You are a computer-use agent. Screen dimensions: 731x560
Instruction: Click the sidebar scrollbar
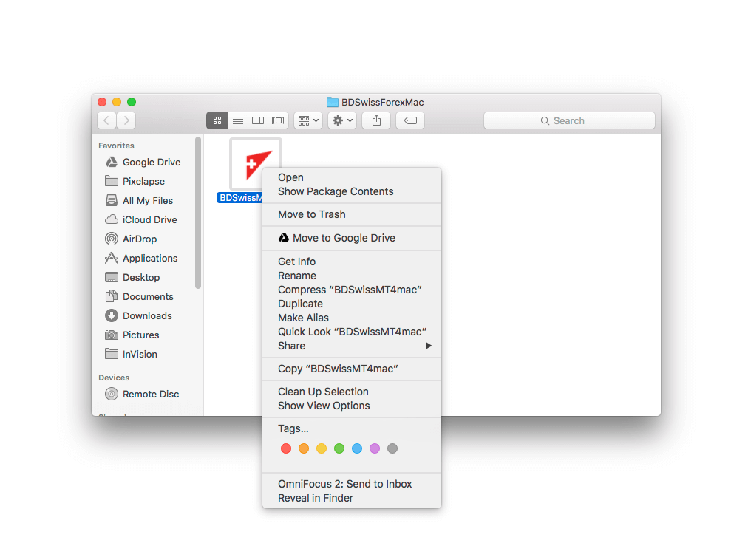198,213
